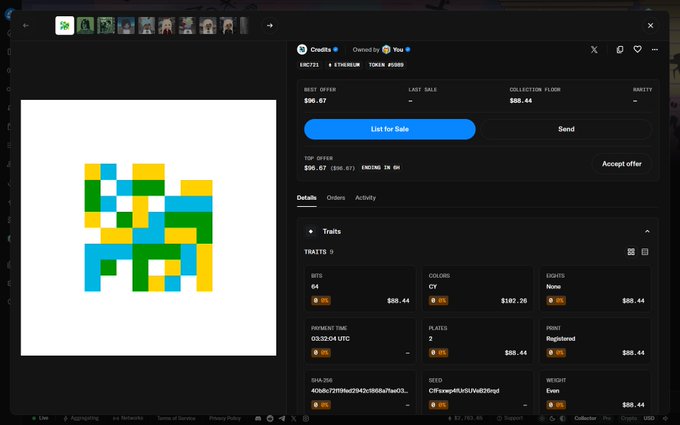Click the large pixel artwork image
This screenshot has width=680, height=425.
coord(148,228)
